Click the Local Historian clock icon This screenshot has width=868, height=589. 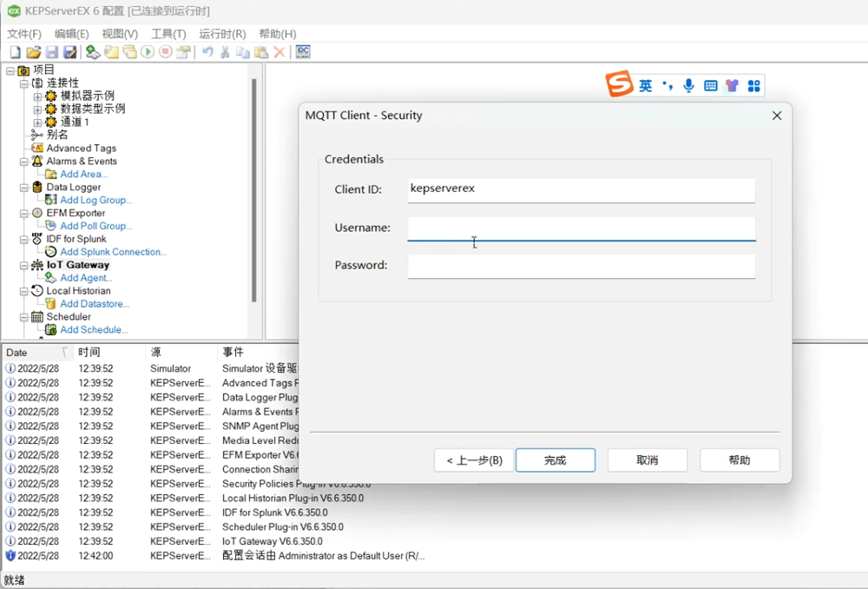point(37,291)
